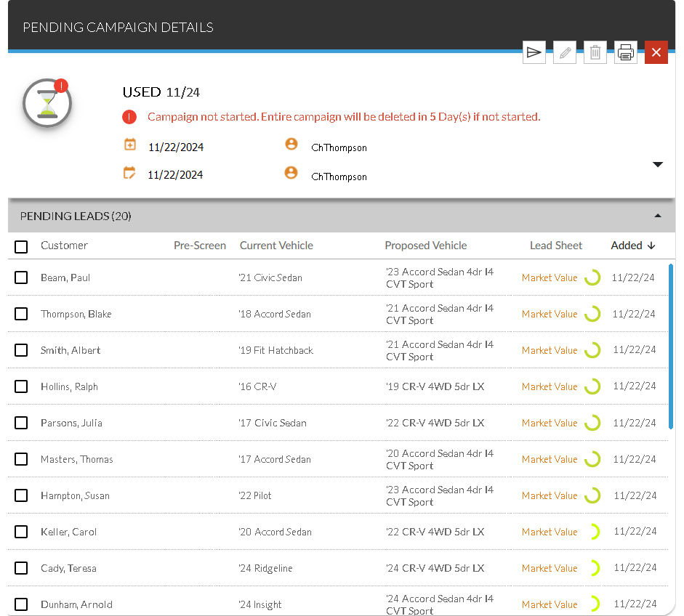This screenshot has height=616, width=684.
Task: Tick the checkbox beside Cady, Teresa
Action: [x=22, y=568]
